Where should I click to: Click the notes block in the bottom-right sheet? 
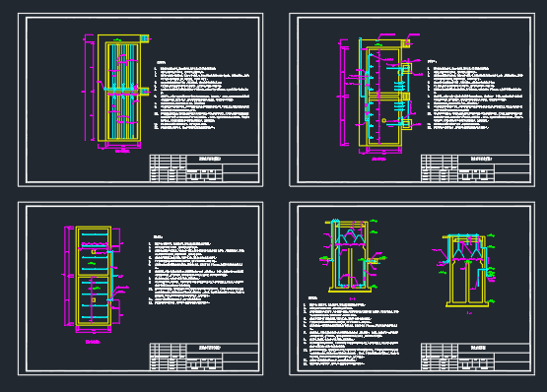coord(351,331)
